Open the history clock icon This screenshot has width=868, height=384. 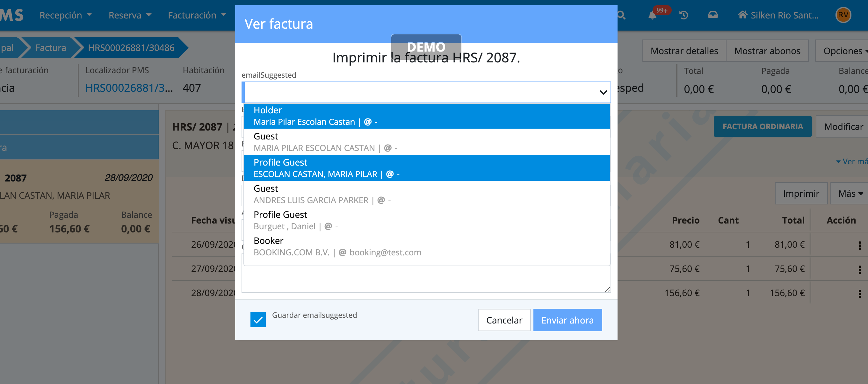(x=684, y=16)
